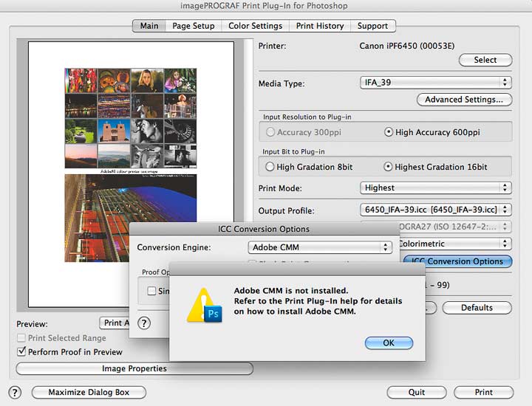This screenshot has width=532, height=406.
Task: Select Accuracy 300ppi radio button
Action: 270,132
